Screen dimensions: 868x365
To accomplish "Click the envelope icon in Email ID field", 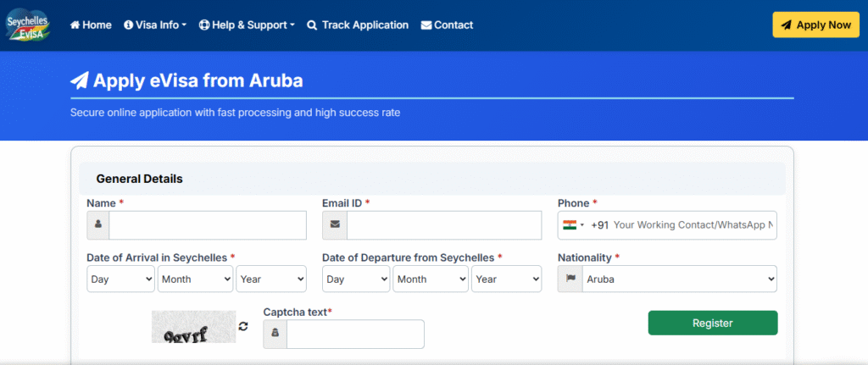I will pos(334,225).
